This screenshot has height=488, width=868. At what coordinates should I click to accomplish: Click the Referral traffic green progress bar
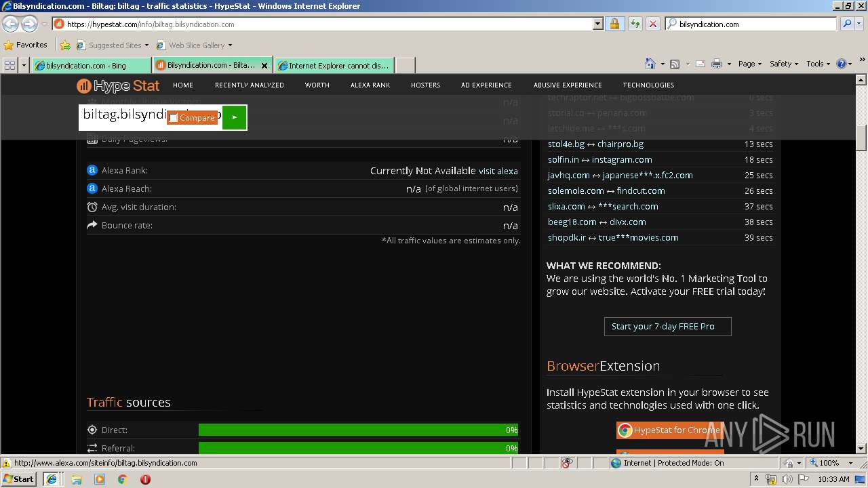coord(358,448)
